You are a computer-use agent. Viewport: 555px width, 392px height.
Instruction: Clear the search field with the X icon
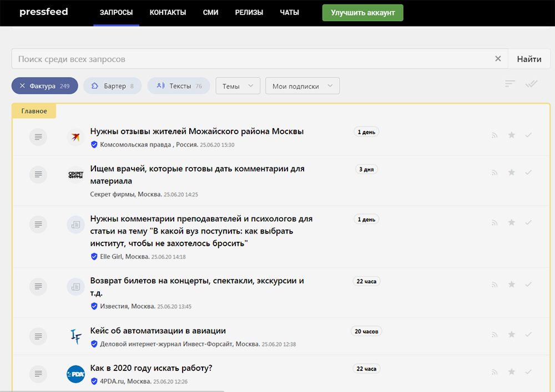(x=498, y=59)
